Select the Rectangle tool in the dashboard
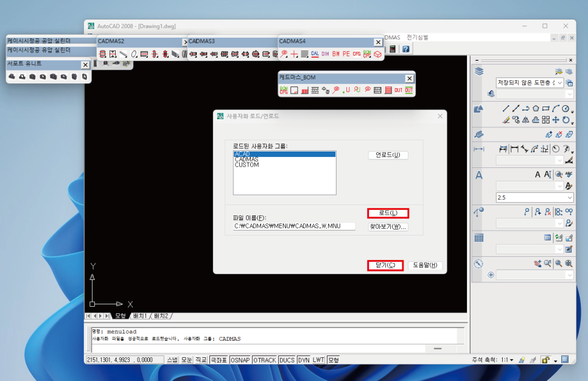 (546, 108)
